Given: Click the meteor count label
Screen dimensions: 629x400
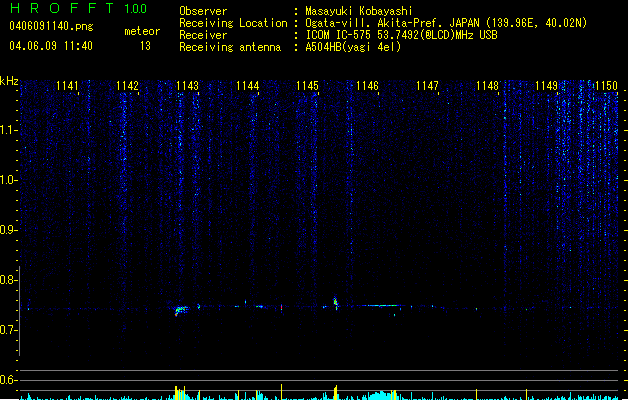Looking at the screenshot, I should click(142, 31).
